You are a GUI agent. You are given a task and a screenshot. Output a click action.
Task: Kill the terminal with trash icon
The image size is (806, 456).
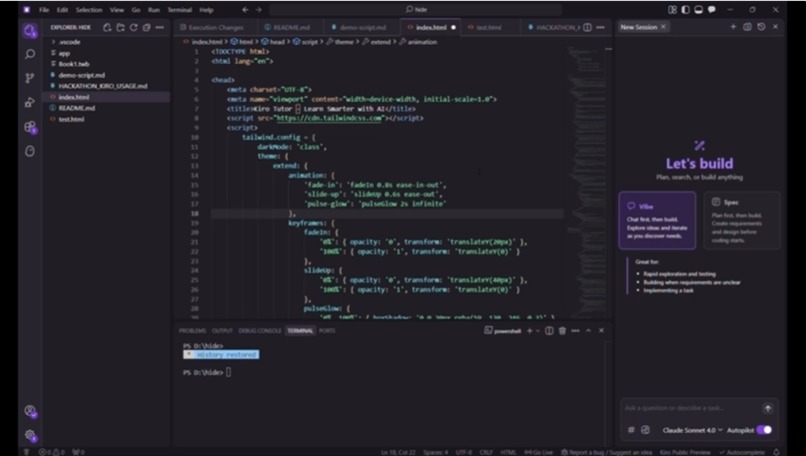pyautogui.click(x=562, y=331)
